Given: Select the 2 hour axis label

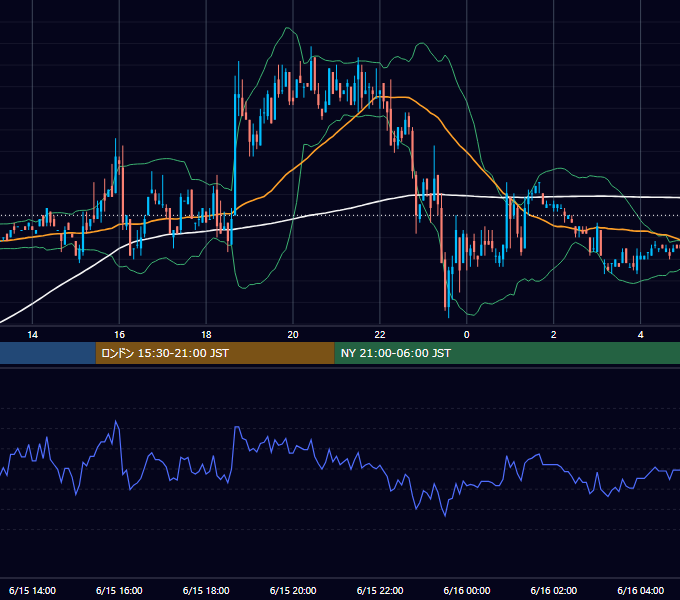Looking at the screenshot, I should coord(553,335).
